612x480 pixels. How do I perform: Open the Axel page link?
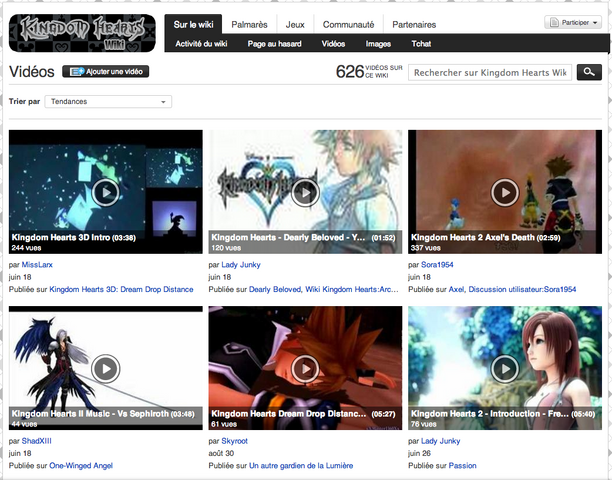[x=457, y=289]
